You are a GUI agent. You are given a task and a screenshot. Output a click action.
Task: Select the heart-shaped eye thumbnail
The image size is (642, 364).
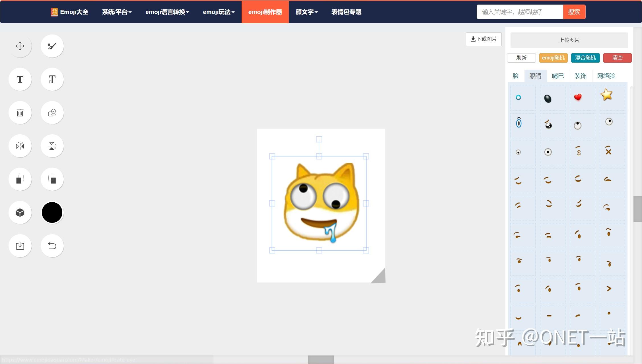[577, 98]
